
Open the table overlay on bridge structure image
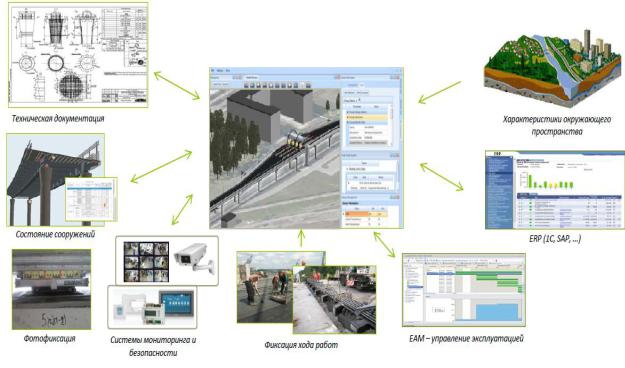[x=91, y=199]
